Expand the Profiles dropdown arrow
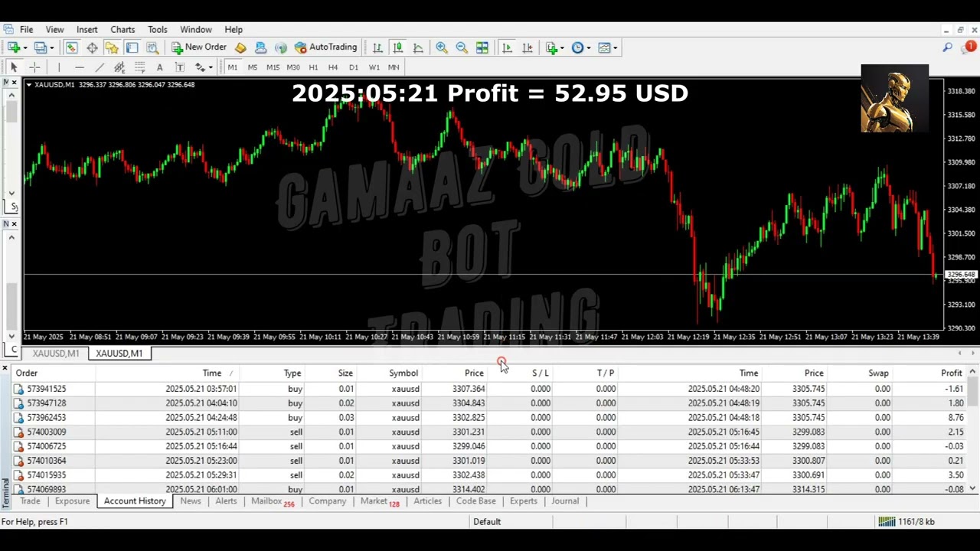 [x=52, y=48]
